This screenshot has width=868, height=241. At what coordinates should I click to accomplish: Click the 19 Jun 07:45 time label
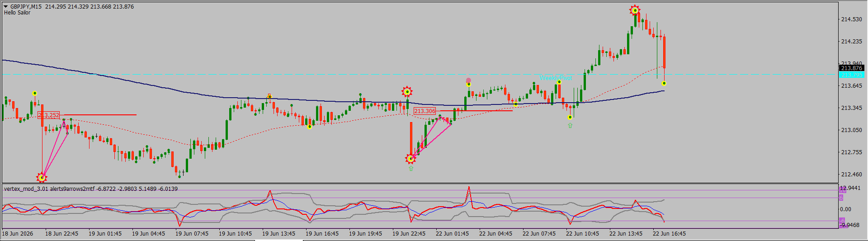tap(192, 234)
